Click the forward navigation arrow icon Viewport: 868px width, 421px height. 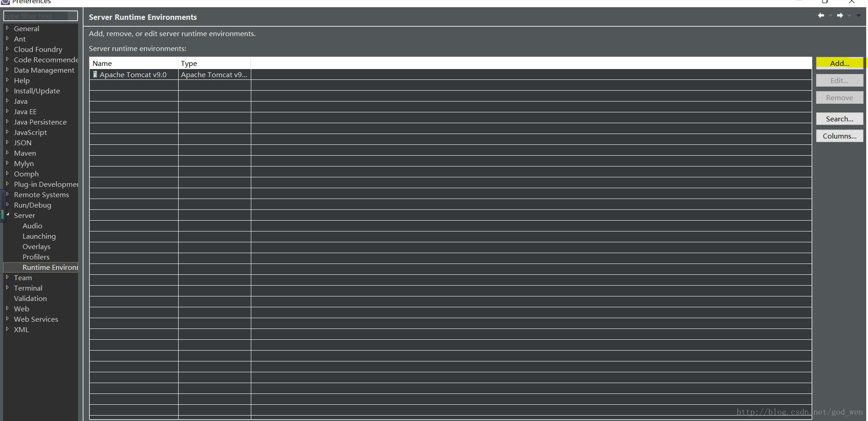[x=840, y=15]
